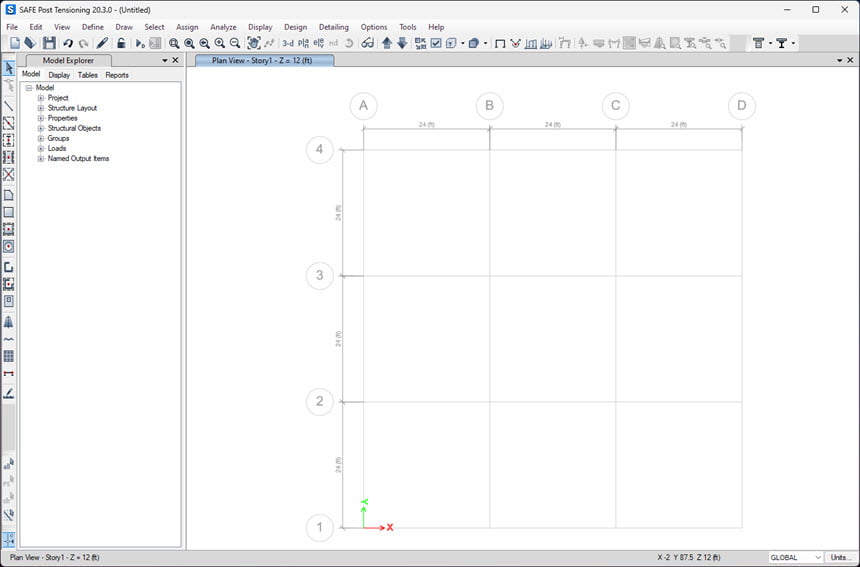The width and height of the screenshot is (860, 567).
Task: Switch to the Display tab in Model Explorer
Action: click(59, 75)
